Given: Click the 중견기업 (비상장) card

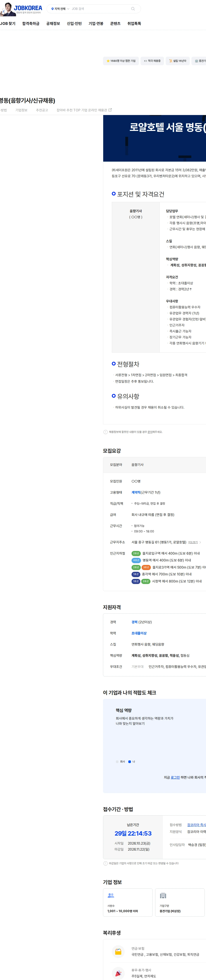Looking at the screenshot, I should tap(180, 902).
